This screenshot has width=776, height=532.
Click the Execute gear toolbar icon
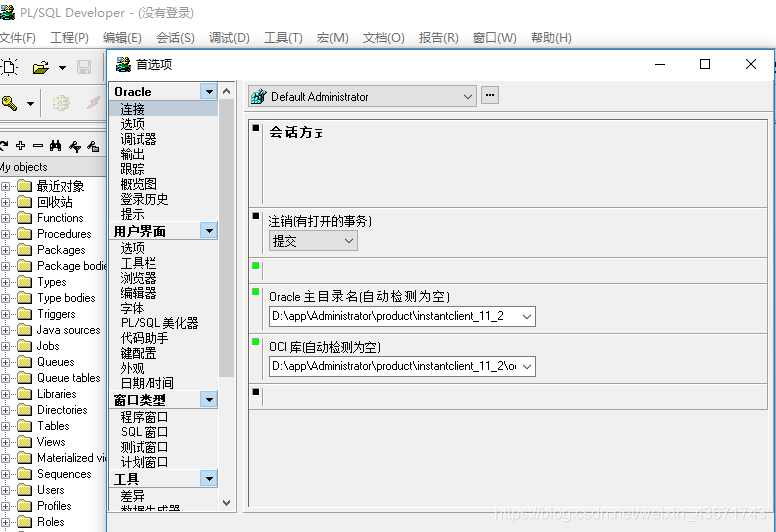pos(61,103)
